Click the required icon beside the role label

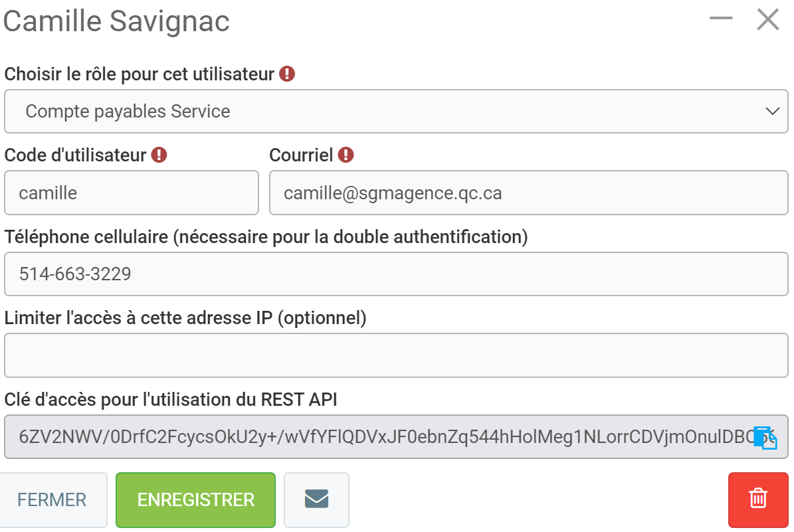286,74
